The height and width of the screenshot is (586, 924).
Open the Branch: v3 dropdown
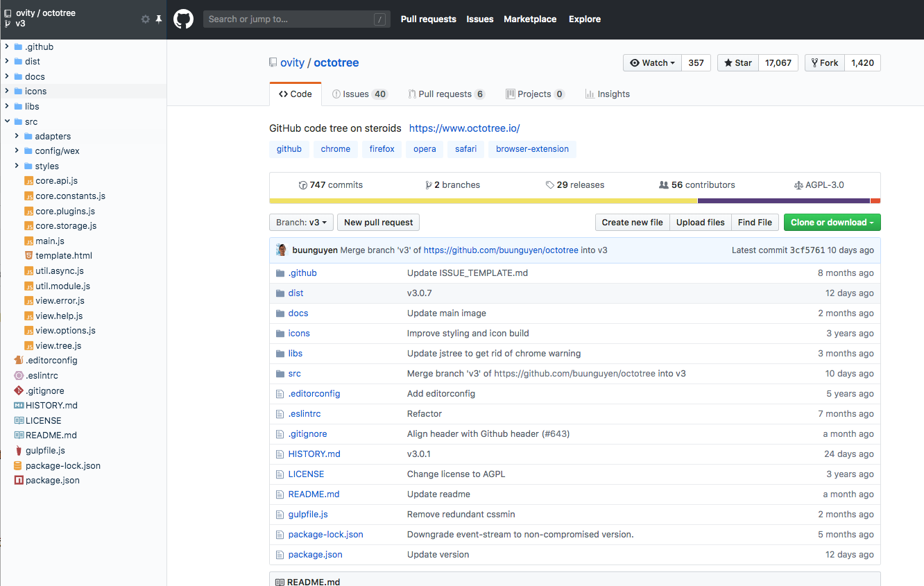301,223
